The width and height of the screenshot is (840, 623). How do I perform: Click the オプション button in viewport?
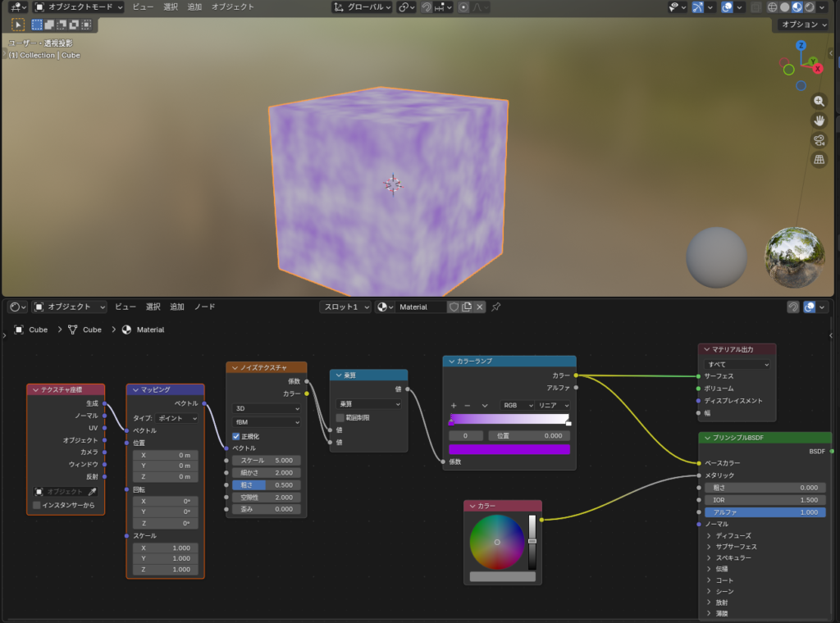coord(804,25)
